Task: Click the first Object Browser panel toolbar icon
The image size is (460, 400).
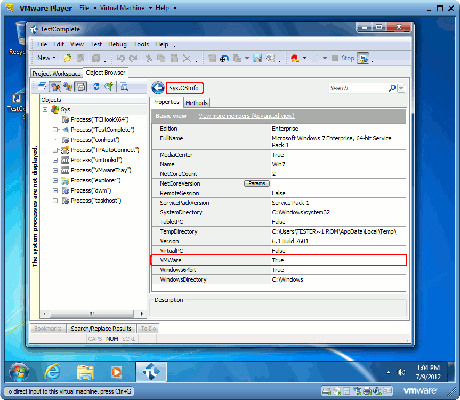Action: click(x=42, y=87)
